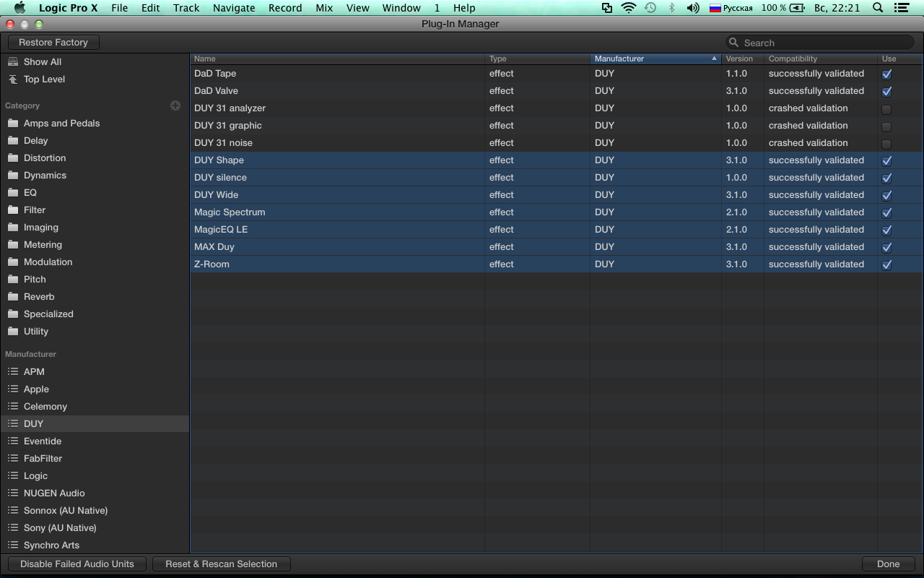Click inside the Search field
Viewport: 924px width, 578px height.
pyautogui.click(x=820, y=43)
